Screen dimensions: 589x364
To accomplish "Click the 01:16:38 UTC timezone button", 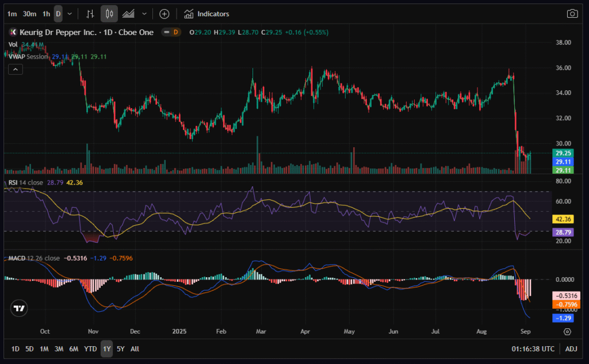I will pyautogui.click(x=533, y=348).
